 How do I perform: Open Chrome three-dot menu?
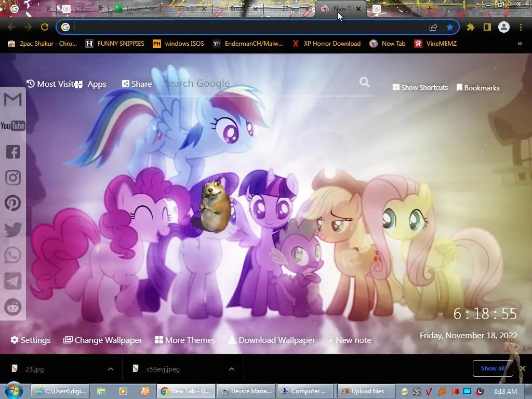point(521,27)
